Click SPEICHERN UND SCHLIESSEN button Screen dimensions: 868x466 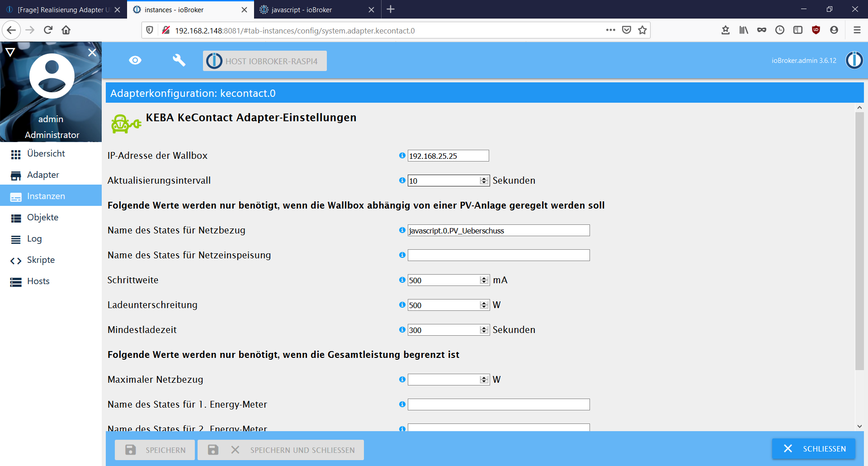(281, 450)
